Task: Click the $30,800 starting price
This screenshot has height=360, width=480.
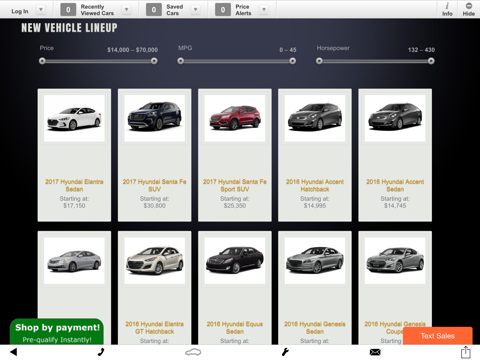Action: click(x=154, y=206)
